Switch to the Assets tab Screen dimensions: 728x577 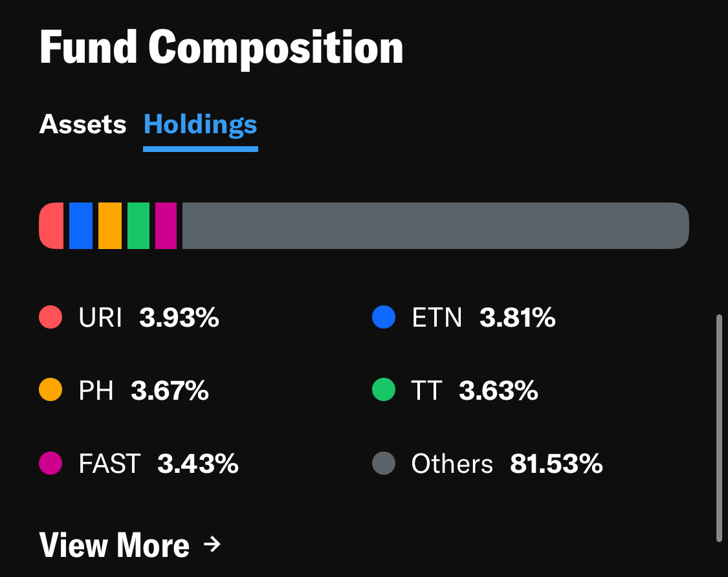(x=83, y=125)
